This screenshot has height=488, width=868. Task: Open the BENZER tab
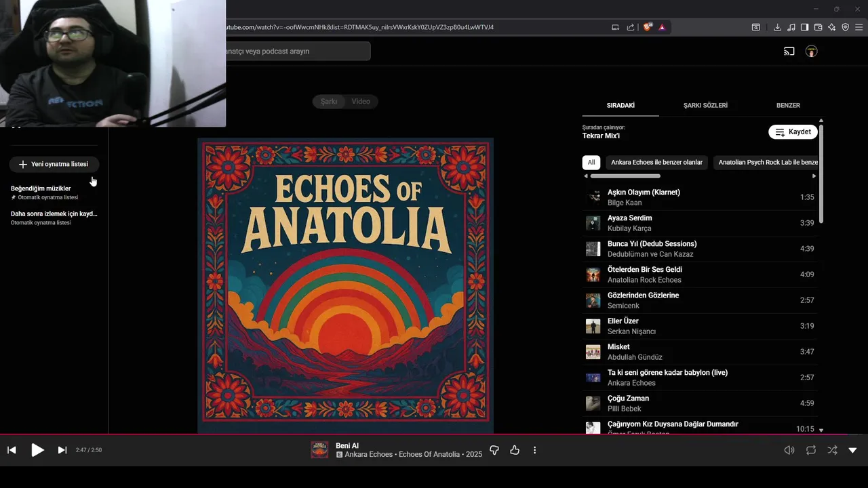(x=788, y=105)
